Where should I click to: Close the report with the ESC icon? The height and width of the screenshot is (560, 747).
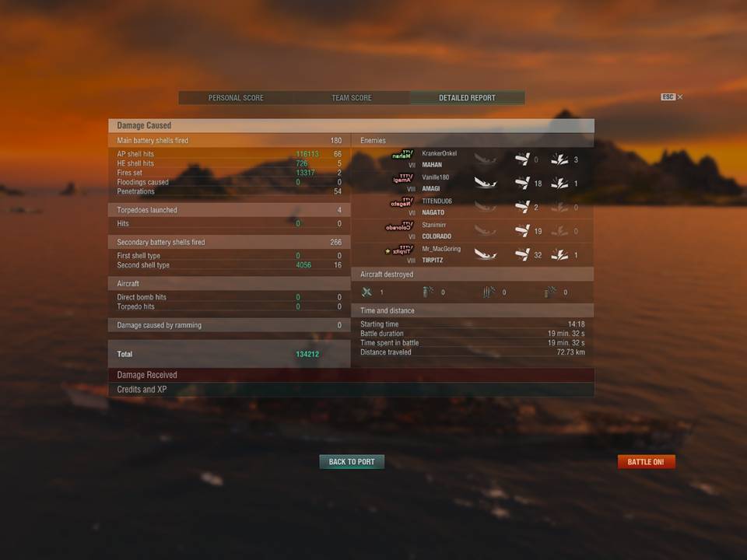pos(672,96)
